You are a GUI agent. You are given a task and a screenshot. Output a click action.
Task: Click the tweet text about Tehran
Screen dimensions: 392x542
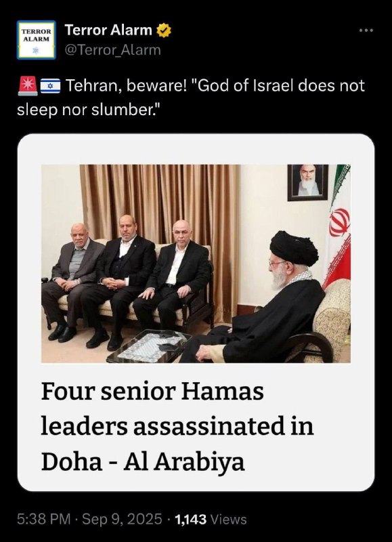pos(191,98)
